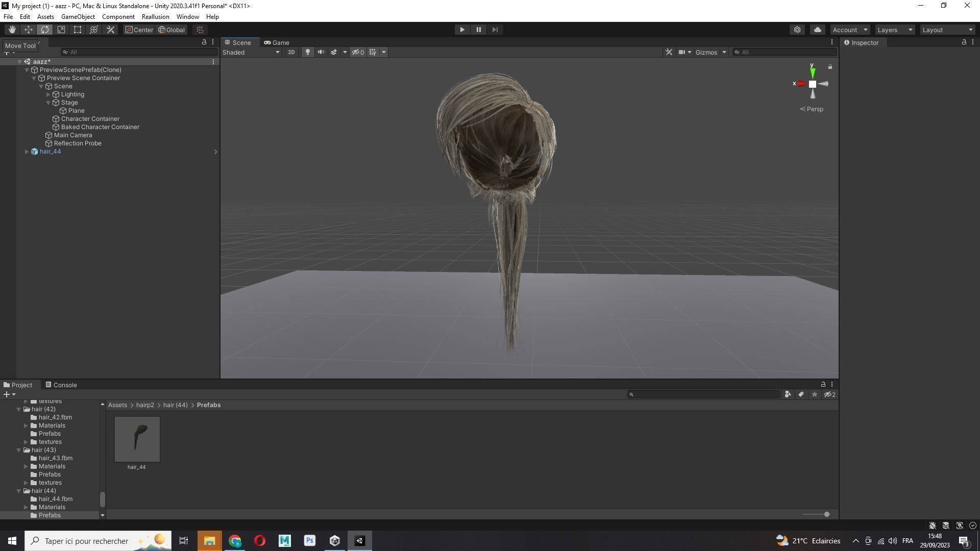Click Step frame button
Viewport: 980px width, 551px height.
pyautogui.click(x=495, y=30)
